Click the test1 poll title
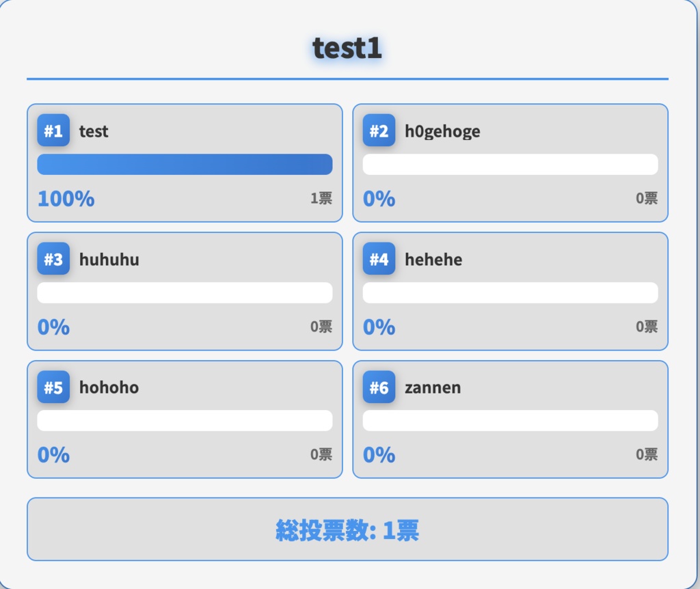 point(347,48)
